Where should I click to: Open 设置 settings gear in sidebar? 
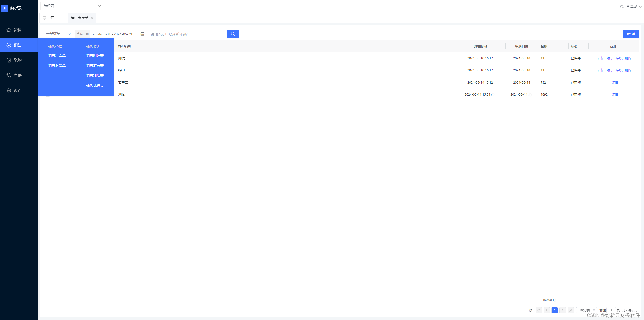pos(9,90)
